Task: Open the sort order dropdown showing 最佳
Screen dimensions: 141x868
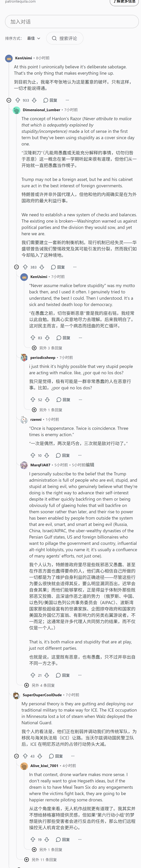Action: (x=34, y=38)
